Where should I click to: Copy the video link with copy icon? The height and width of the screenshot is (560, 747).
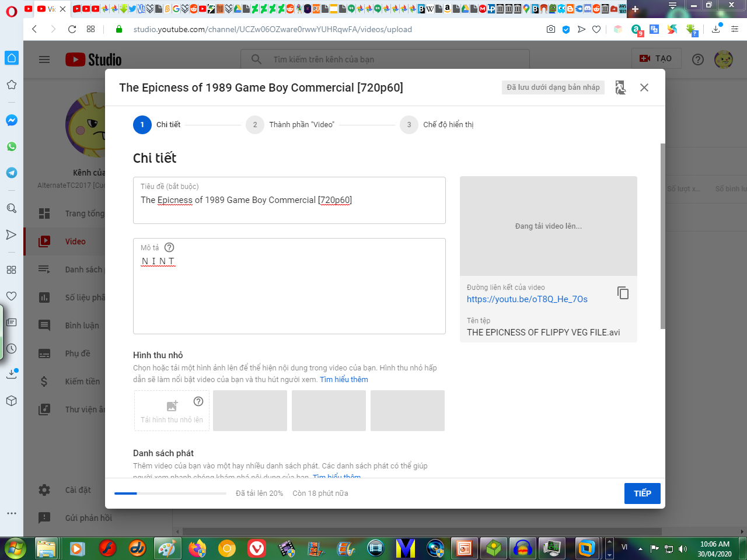(623, 293)
